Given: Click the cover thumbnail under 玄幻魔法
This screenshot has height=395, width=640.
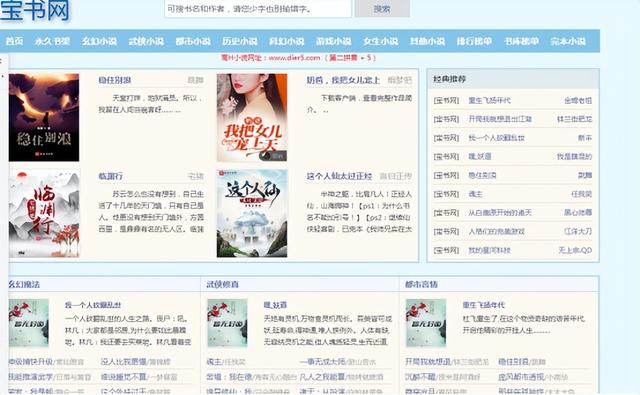Looking at the screenshot, I should [x=29, y=323].
